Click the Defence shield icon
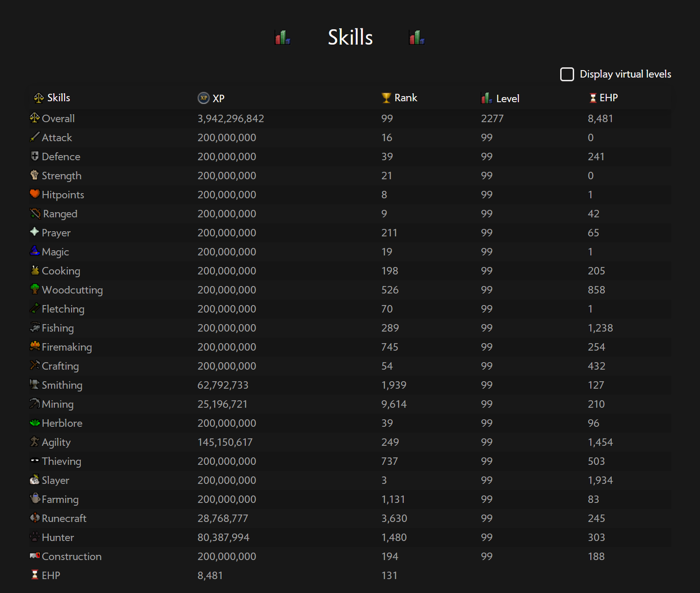The width and height of the screenshot is (700, 593). 35,156
